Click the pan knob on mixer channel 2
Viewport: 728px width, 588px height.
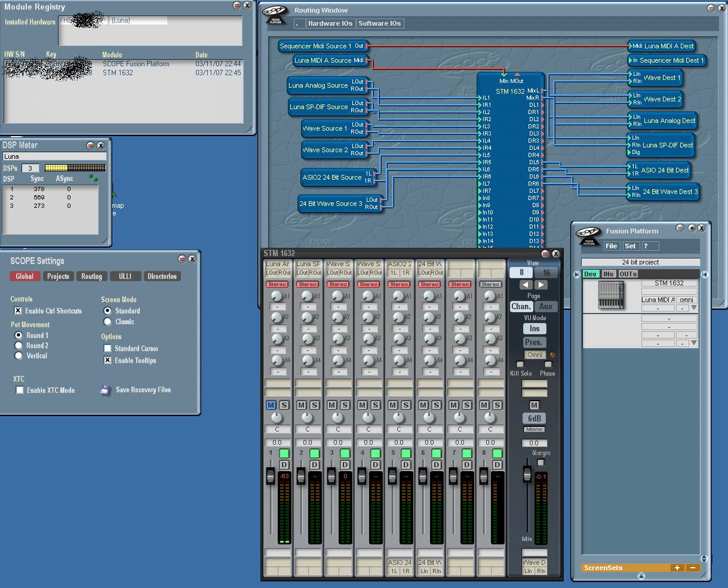pos(307,418)
